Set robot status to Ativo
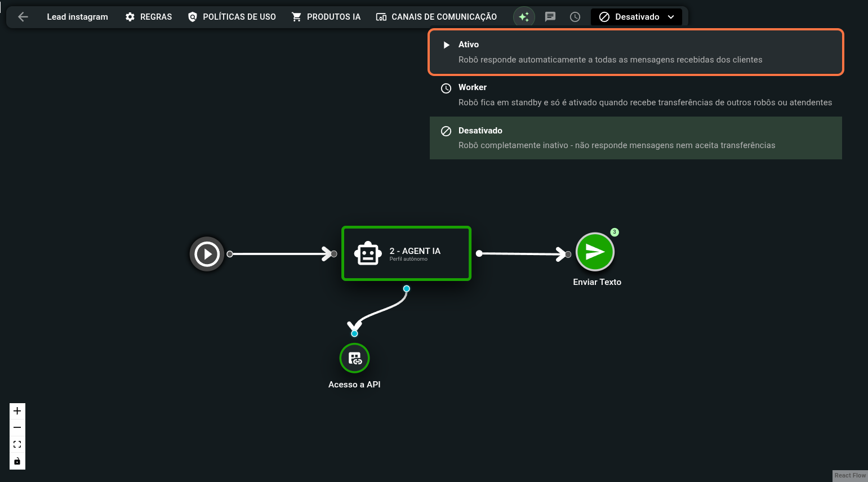The image size is (868, 482). [635, 52]
